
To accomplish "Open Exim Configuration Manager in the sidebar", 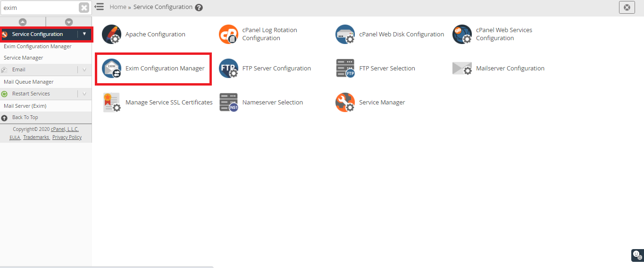I will pyautogui.click(x=38, y=46).
